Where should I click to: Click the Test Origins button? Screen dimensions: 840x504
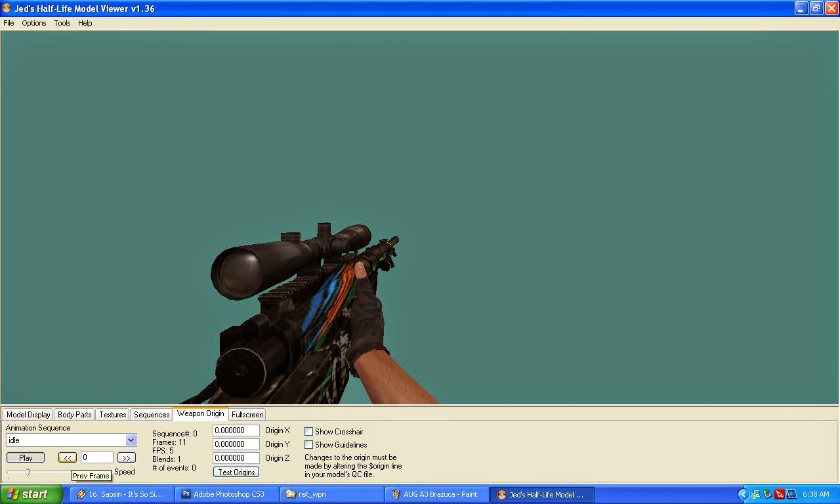click(236, 472)
